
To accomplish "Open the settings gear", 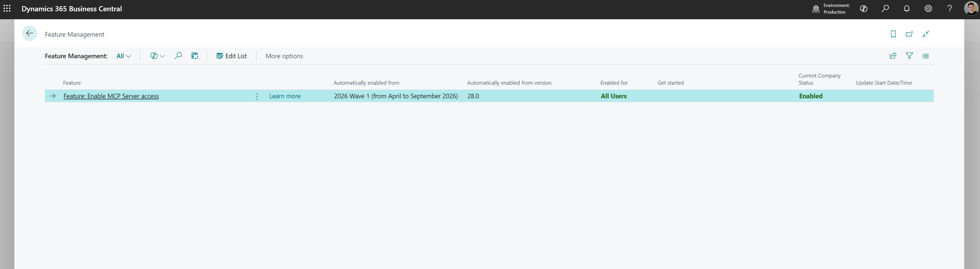I will click(928, 8).
